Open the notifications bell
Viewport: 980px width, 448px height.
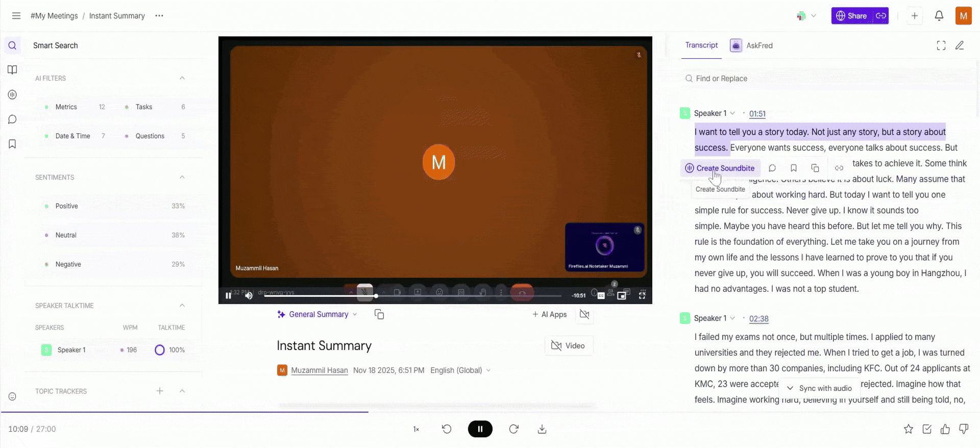[939, 16]
